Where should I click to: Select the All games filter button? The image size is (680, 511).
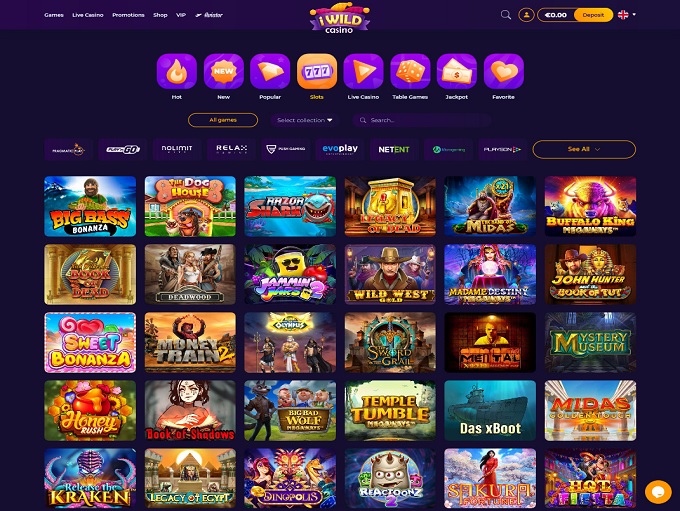pos(223,120)
